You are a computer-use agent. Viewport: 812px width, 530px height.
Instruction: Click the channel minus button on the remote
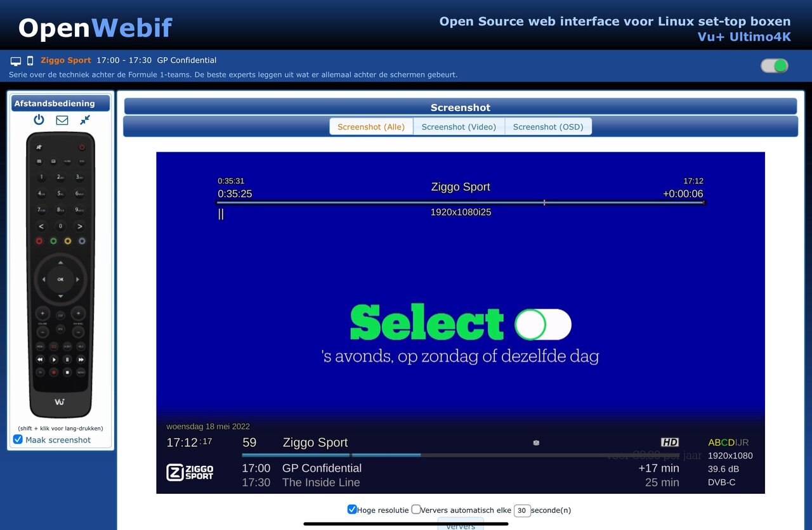[78, 332]
